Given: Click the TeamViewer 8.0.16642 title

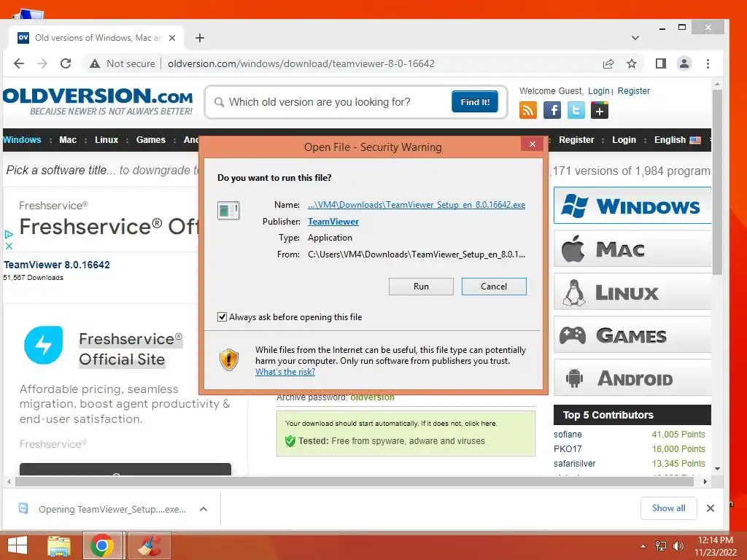Looking at the screenshot, I should click(x=57, y=265).
